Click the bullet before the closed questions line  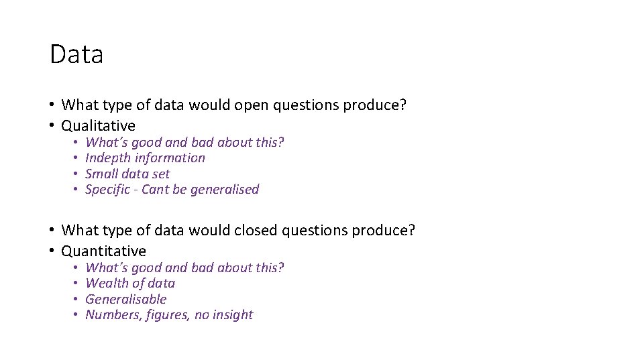click(52, 231)
